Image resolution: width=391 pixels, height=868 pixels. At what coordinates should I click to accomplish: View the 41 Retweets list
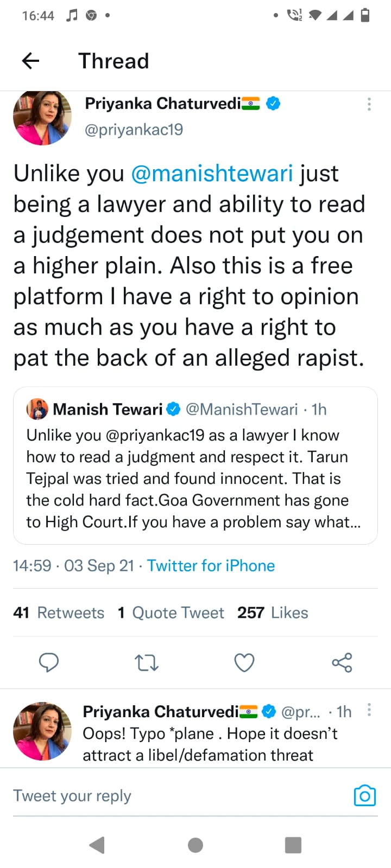click(59, 612)
